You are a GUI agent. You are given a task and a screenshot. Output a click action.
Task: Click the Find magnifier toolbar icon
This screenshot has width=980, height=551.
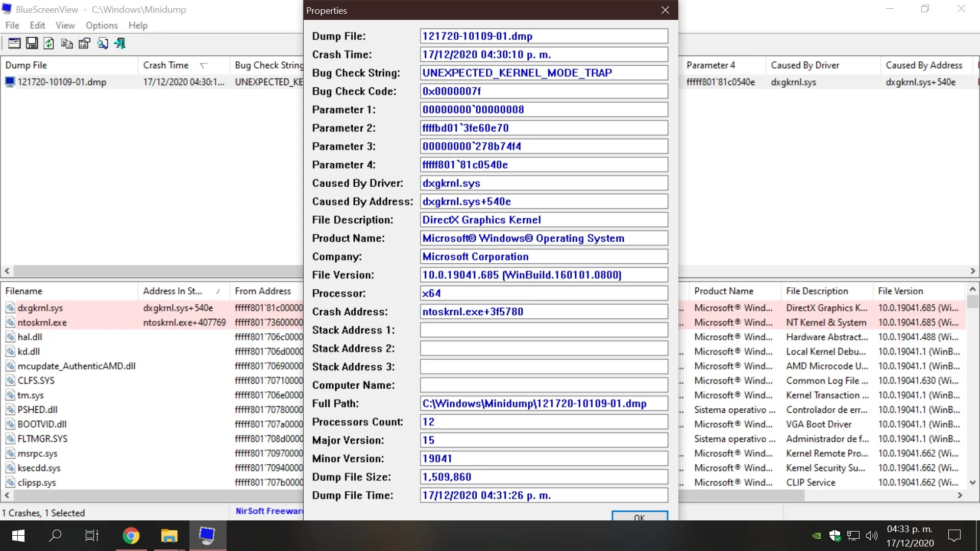(x=103, y=43)
